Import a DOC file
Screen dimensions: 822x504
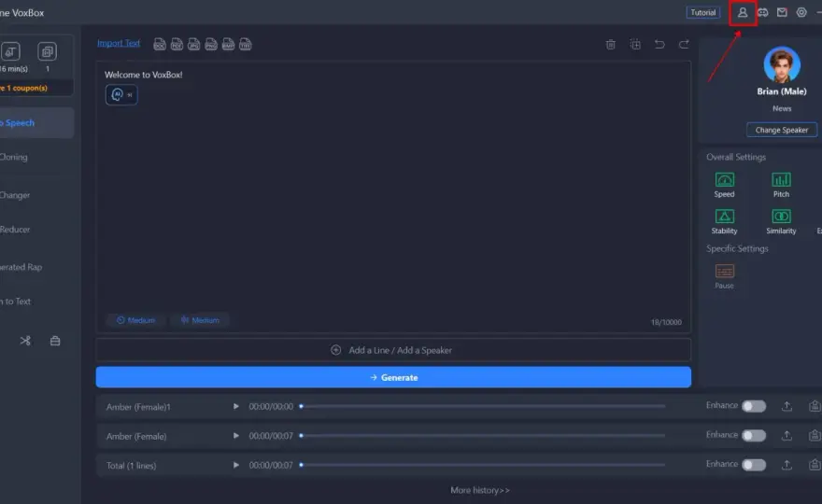click(x=160, y=45)
